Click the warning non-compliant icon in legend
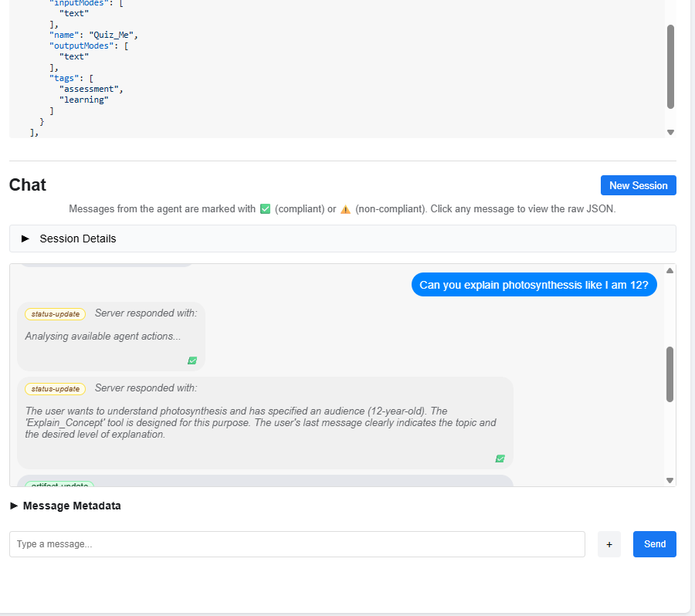This screenshot has width=695, height=616. coord(345,209)
